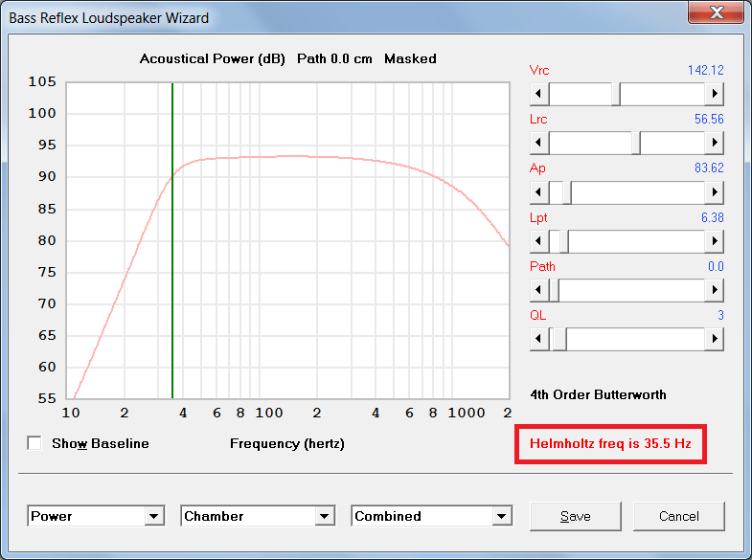
Task: Open the Power dropdown list
Action: (153, 516)
